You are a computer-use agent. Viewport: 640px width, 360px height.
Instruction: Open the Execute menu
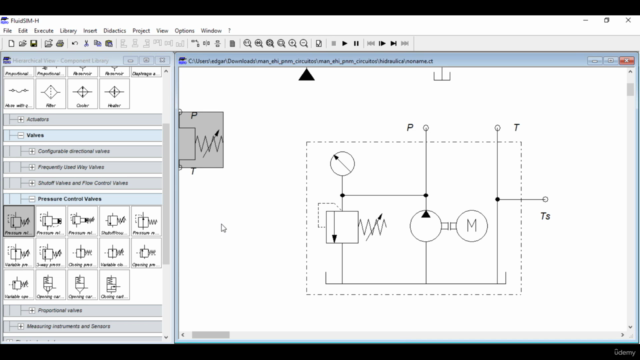point(44,31)
